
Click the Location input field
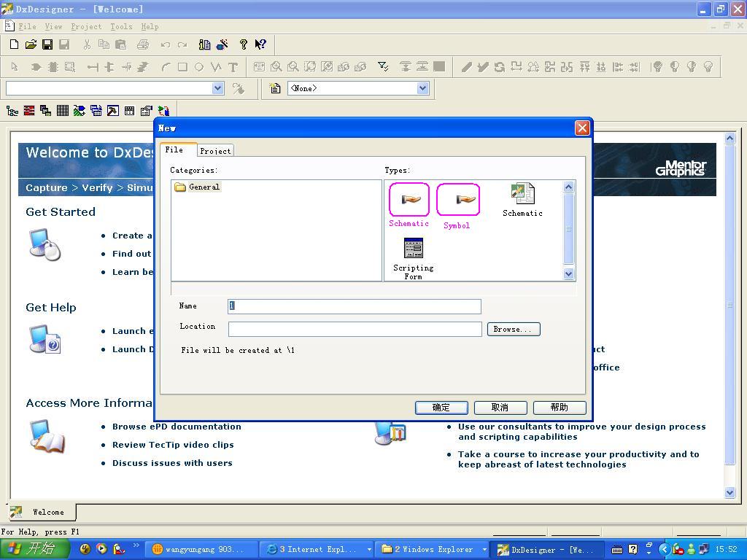point(355,329)
